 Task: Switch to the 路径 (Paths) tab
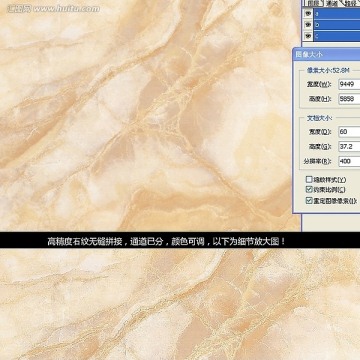pos(351,3)
